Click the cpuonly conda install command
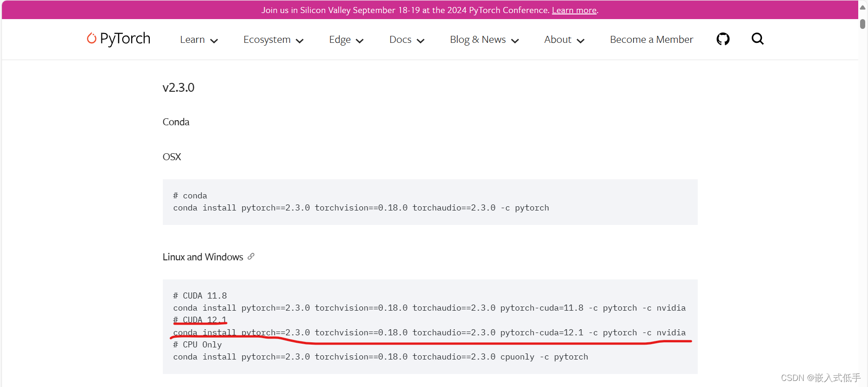Screen dimensions: 868x387 pos(381,357)
